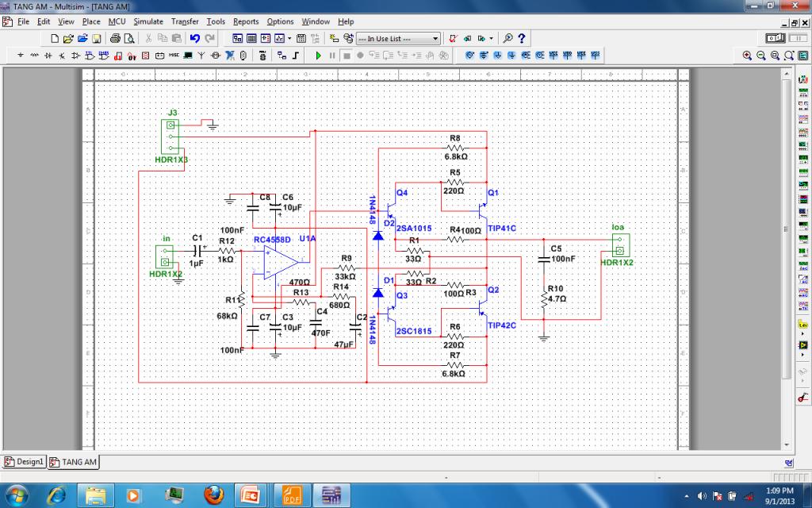Toggle the simulation pause switch button
The image size is (812, 508).
(798, 38)
